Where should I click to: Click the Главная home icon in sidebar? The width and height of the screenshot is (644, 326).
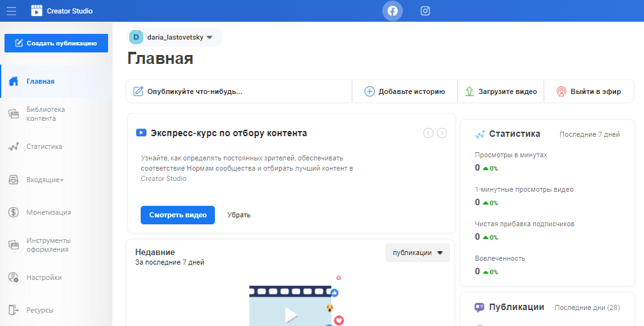[x=13, y=81]
